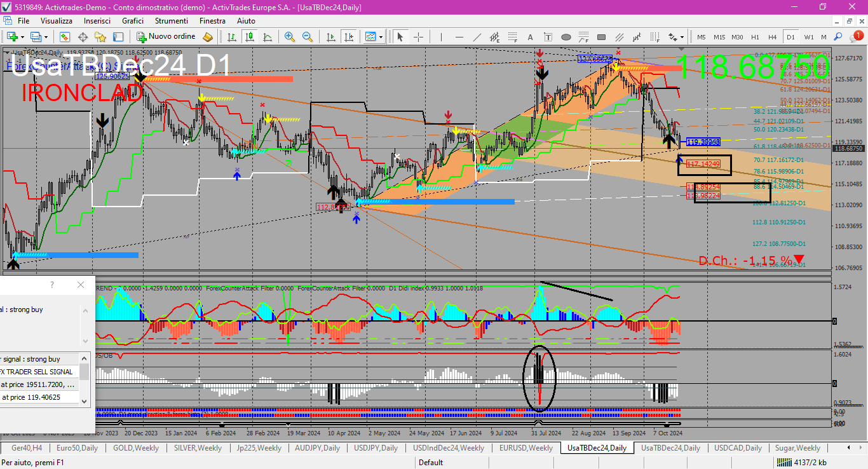Open the Grafici menu
868x469 pixels.
tap(133, 21)
